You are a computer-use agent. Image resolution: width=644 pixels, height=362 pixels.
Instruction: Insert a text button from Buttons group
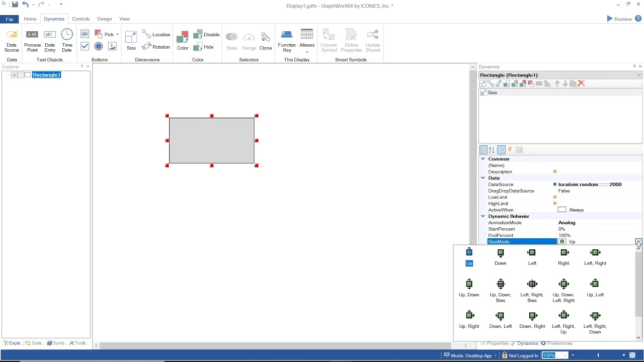click(85, 34)
